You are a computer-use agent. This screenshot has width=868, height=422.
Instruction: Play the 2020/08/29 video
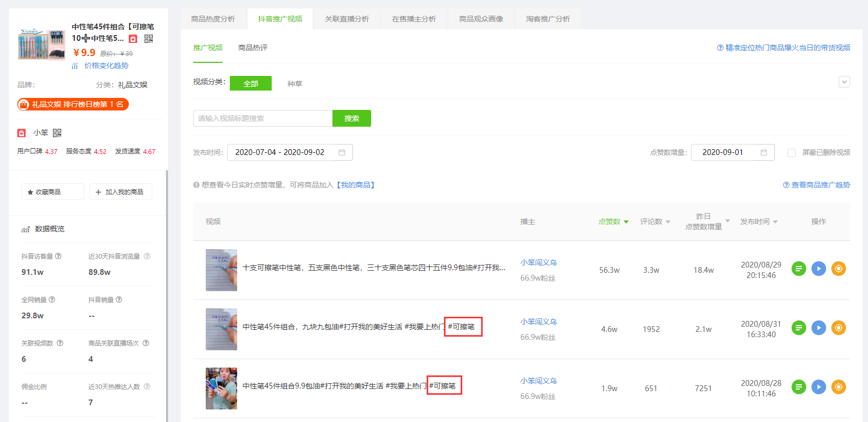819,269
